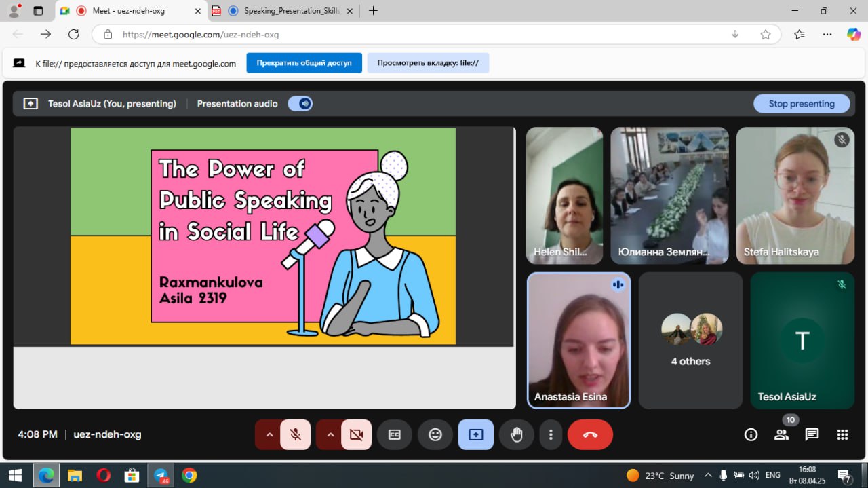This screenshot has height=488, width=868.
Task: Open Opera browser from taskbar
Action: [x=104, y=476]
